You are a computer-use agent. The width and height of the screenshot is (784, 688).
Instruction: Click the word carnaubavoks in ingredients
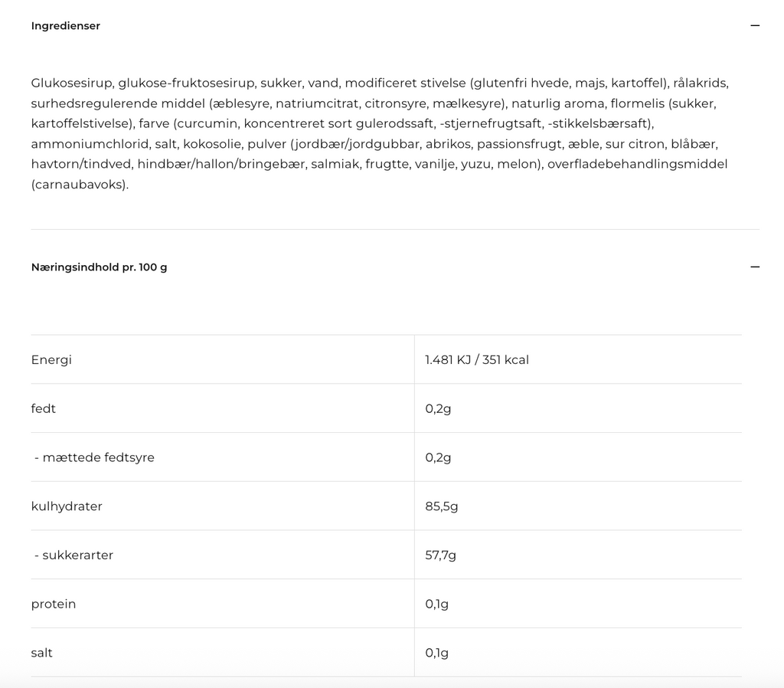point(80,185)
